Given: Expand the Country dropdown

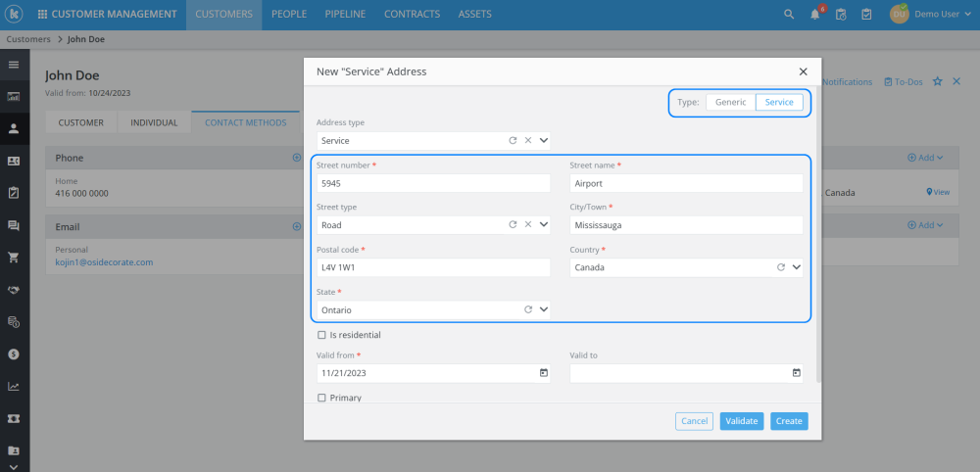Looking at the screenshot, I should tap(797, 266).
